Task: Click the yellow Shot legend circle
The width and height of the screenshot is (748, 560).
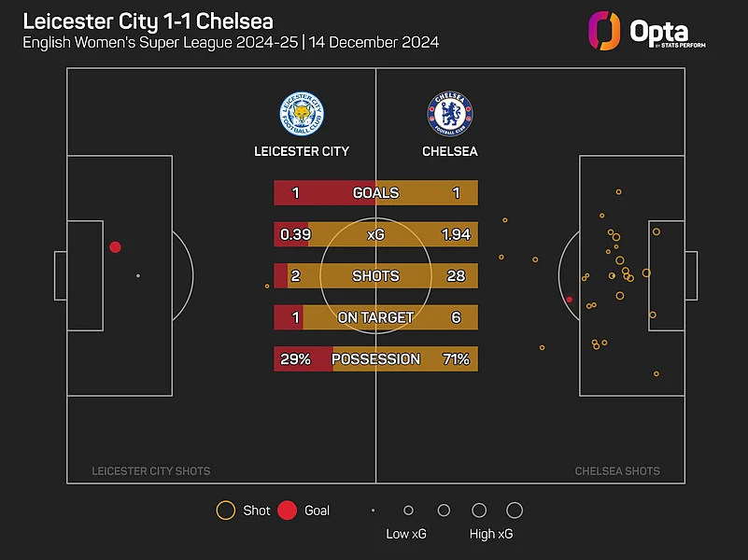Action: pyautogui.click(x=225, y=511)
